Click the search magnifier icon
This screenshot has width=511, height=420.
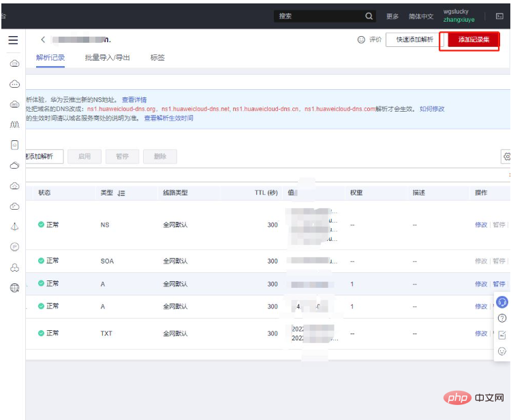[x=369, y=16]
